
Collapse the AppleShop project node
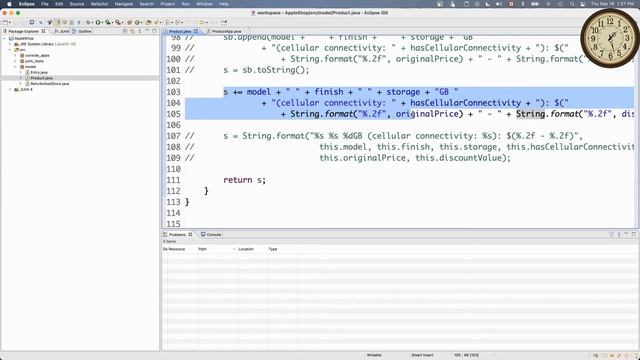click(x=5, y=38)
